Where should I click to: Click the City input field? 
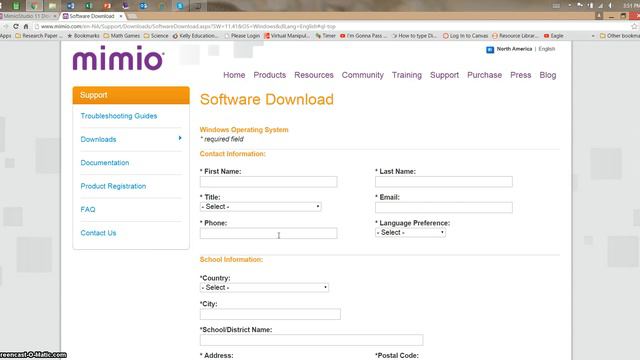pos(270,314)
